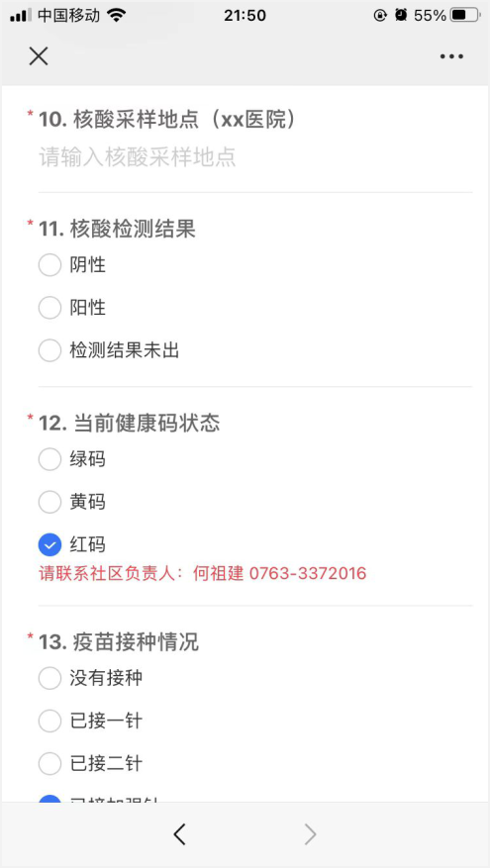This screenshot has height=868, width=490.
Task: Close the page with the X icon
Action: 39,55
